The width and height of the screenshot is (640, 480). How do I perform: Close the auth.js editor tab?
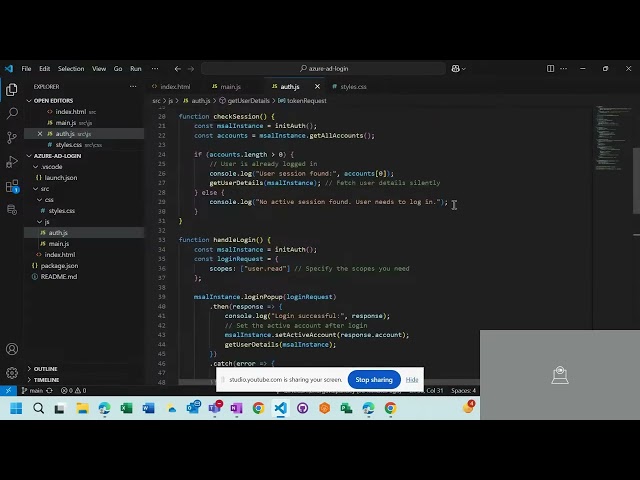pyautogui.click(x=317, y=87)
